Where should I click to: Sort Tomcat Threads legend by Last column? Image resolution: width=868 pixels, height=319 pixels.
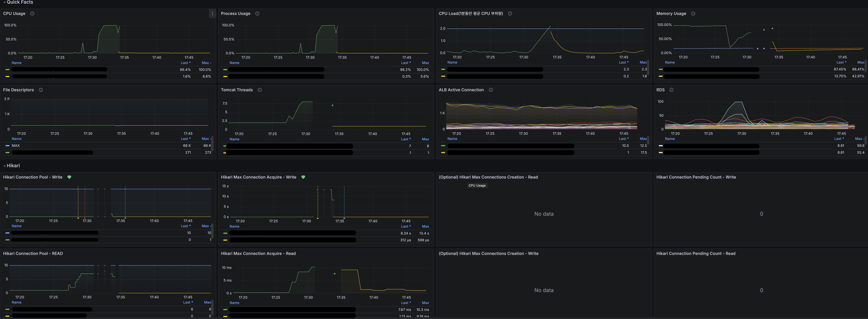tap(405, 139)
